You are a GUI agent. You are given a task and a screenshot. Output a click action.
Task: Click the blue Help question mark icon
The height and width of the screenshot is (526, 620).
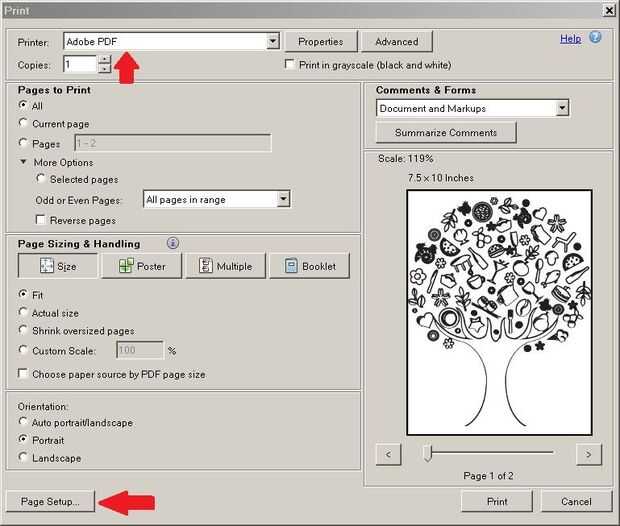pos(595,38)
